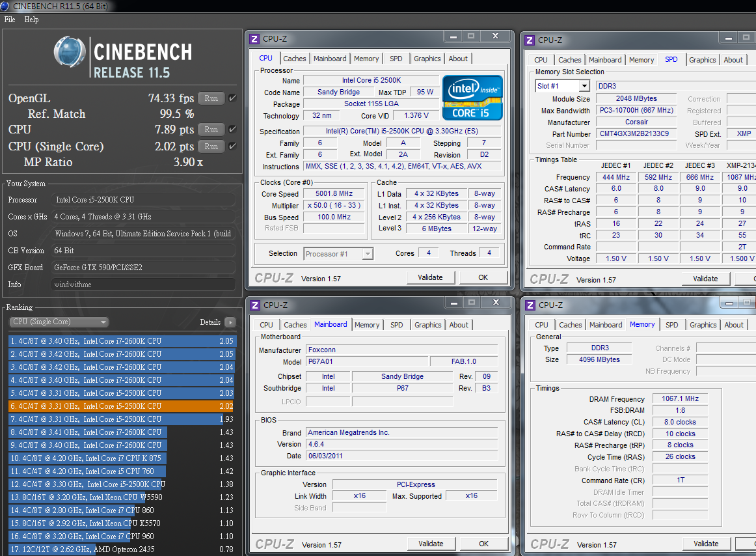Select ranking row 13 Xeon W5590
Viewport: 756px width, 556px height.
click(122, 497)
